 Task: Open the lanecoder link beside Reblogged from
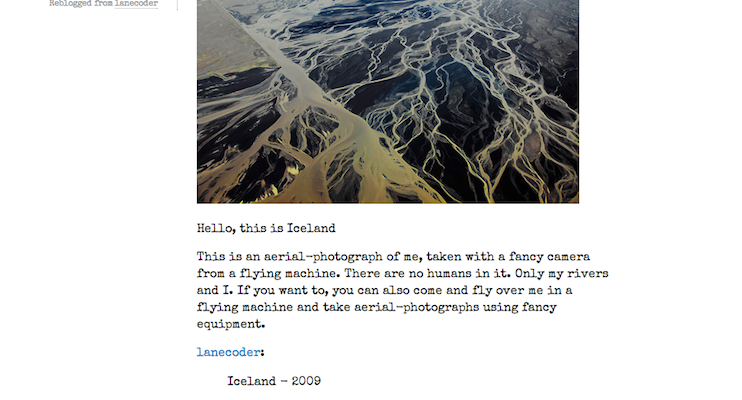(136, 3)
